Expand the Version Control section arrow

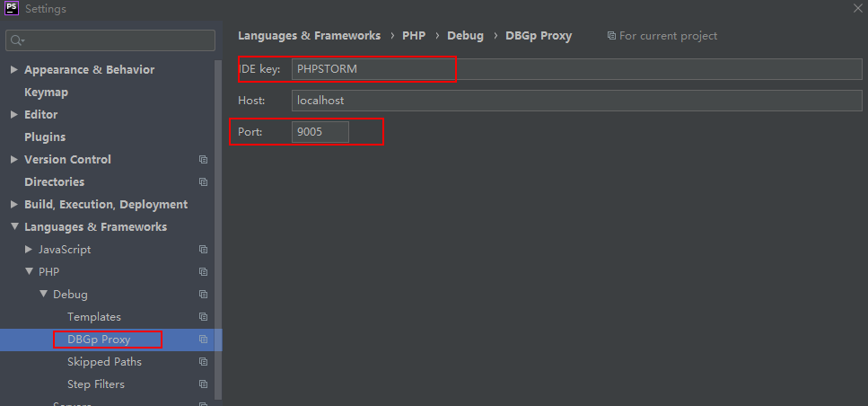pyautogui.click(x=13, y=160)
